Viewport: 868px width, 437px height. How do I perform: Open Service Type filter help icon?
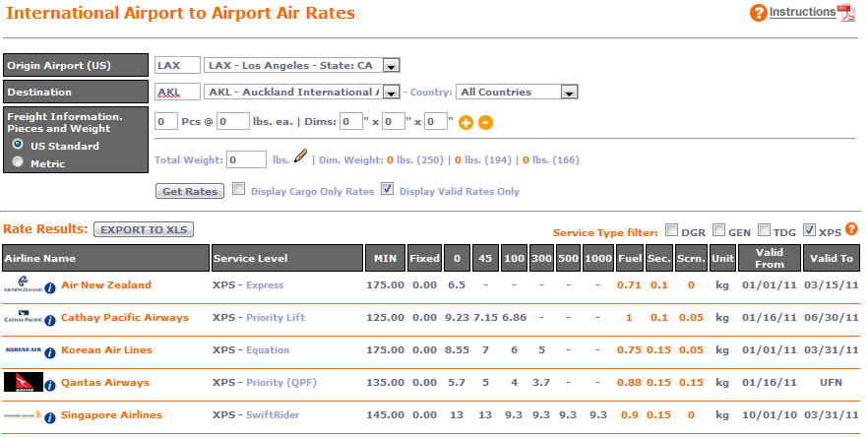(851, 228)
